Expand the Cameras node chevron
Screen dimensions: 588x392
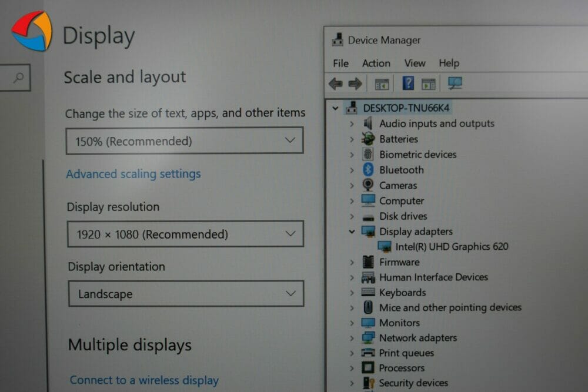coord(352,186)
